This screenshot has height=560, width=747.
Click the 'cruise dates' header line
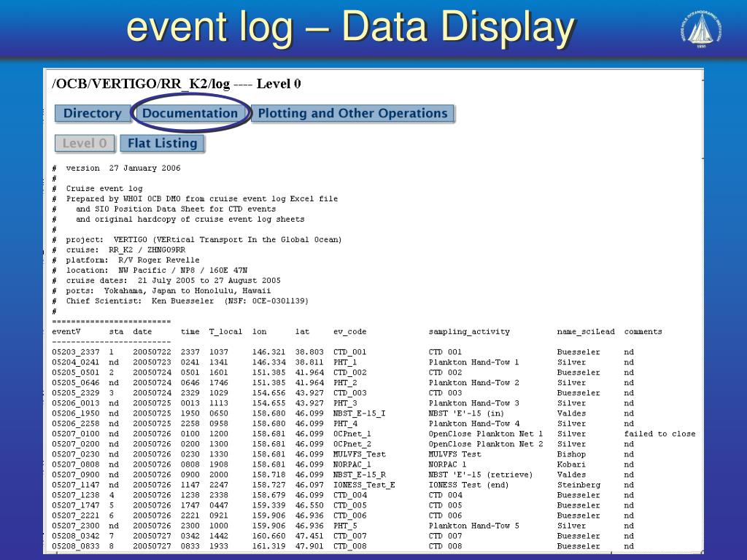coord(166,281)
